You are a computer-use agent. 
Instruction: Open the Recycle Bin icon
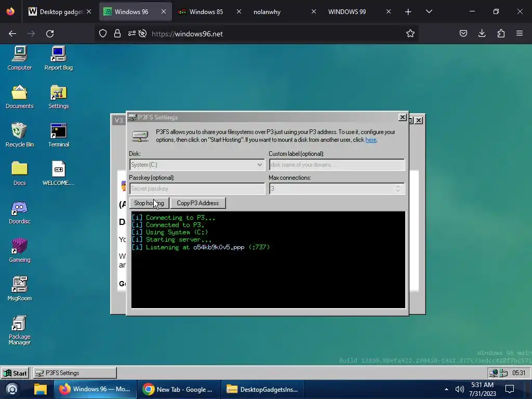pos(19,135)
